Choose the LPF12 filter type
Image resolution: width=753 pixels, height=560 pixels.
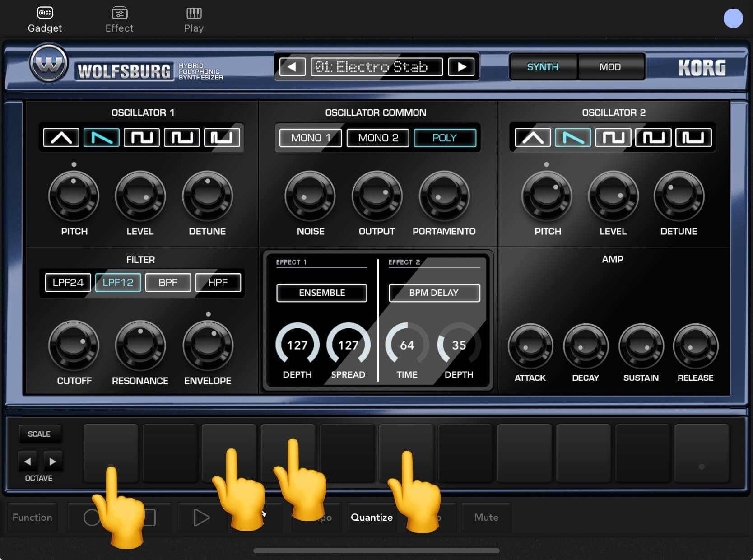pyautogui.click(x=118, y=283)
